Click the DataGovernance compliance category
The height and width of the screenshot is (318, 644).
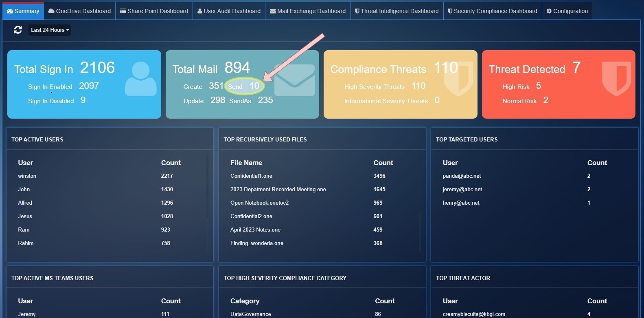tap(250, 314)
